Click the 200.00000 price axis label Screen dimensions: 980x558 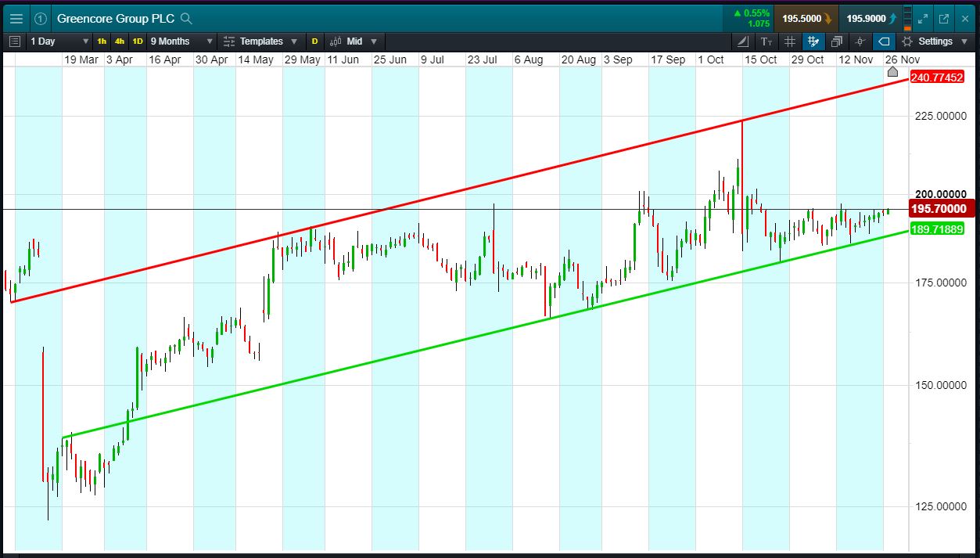(941, 193)
